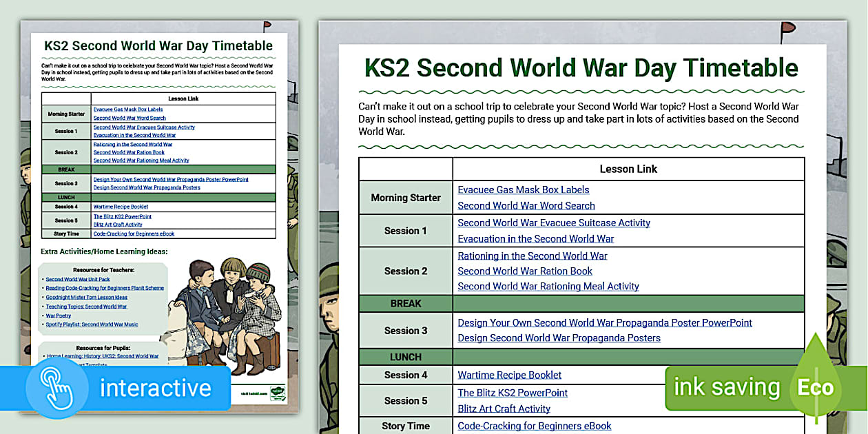Image resolution: width=868 pixels, height=434 pixels.
Task: Open the Wartime Recipe Booklet link
Action: 509,375
